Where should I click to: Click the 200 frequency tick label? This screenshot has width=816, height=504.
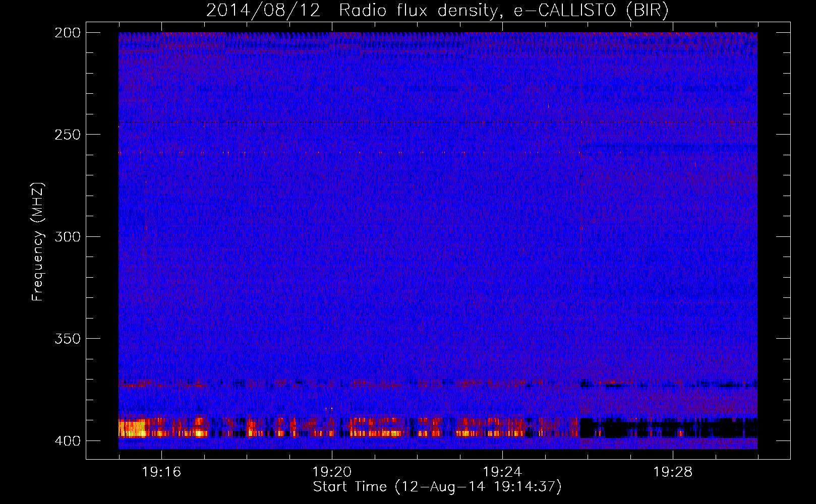coord(67,33)
